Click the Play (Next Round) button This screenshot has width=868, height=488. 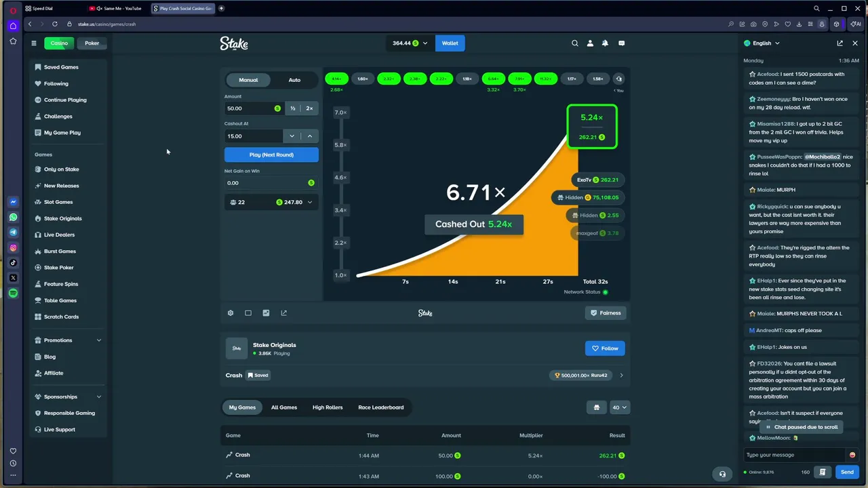[x=271, y=155]
